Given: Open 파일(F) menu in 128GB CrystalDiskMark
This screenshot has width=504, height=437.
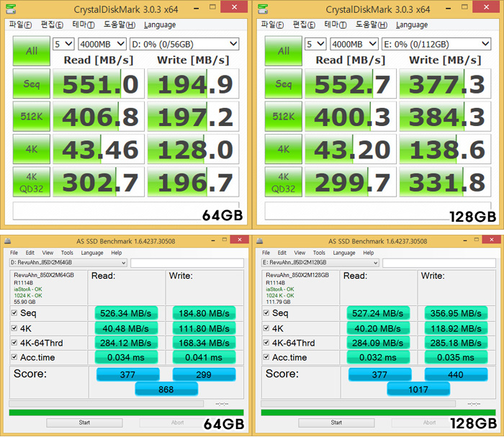Looking at the screenshot, I should 272,24.
